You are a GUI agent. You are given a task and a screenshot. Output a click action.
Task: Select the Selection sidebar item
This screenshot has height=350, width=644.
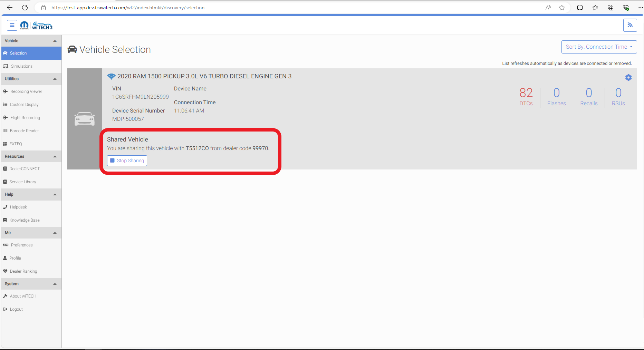[x=31, y=53]
